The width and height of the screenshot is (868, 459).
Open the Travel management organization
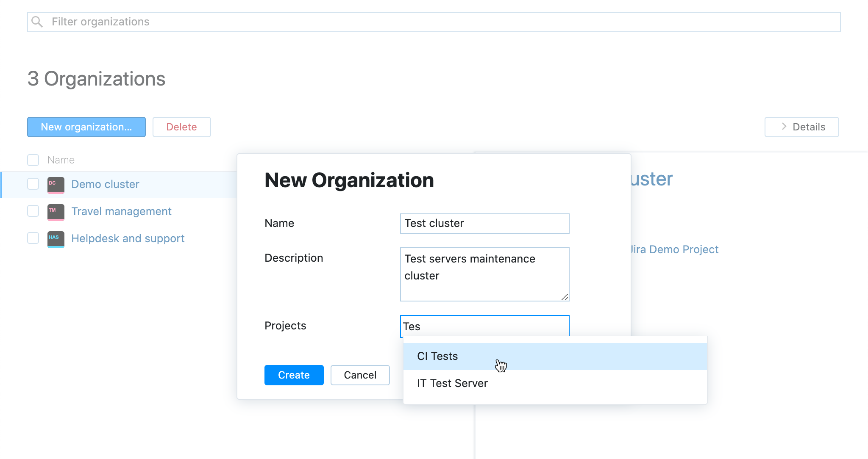coord(121,211)
